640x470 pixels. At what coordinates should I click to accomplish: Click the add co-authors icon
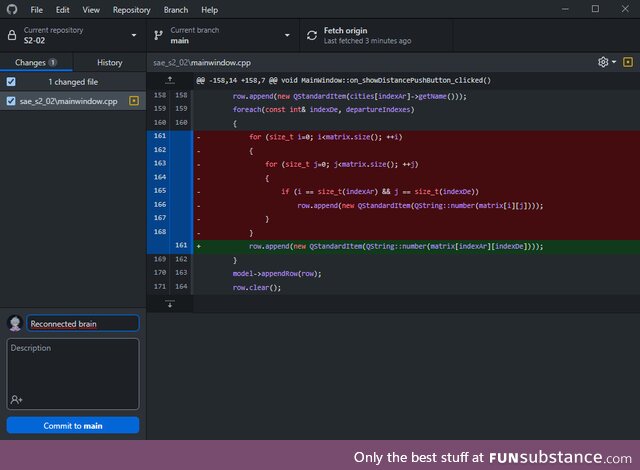tap(16, 399)
